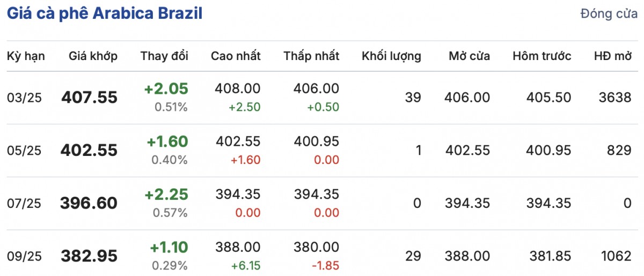Click the 'HĐ mở' column header
This screenshot has height=276, width=644.
[x=612, y=56]
